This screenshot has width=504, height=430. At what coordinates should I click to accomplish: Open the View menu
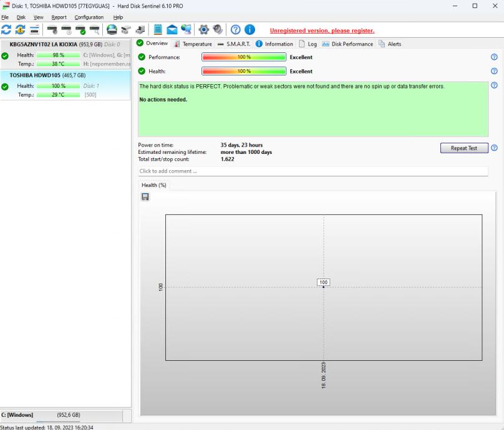click(x=38, y=17)
